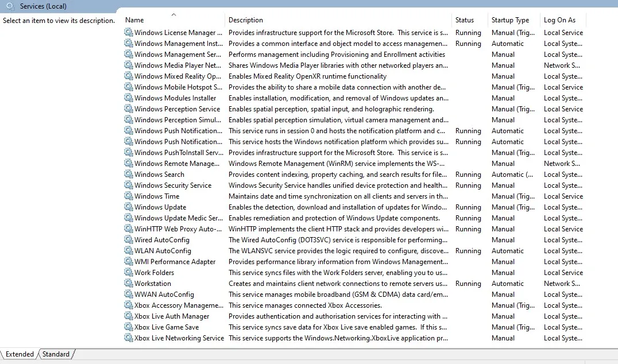The height and width of the screenshot is (364, 618).
Task: Click description 'This service manages connected Xbox Accessories.'
Action: [x=305, y=305]
